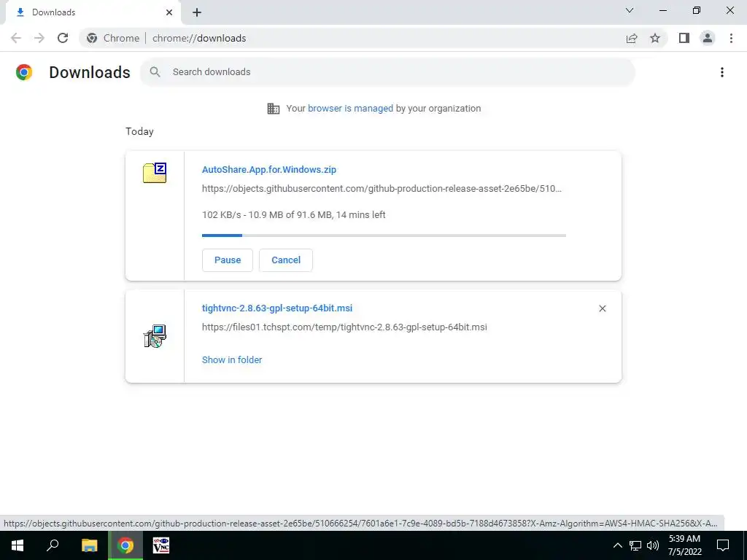
Task: Select the Downloads browser tab
Action: [x=93, y=12]
